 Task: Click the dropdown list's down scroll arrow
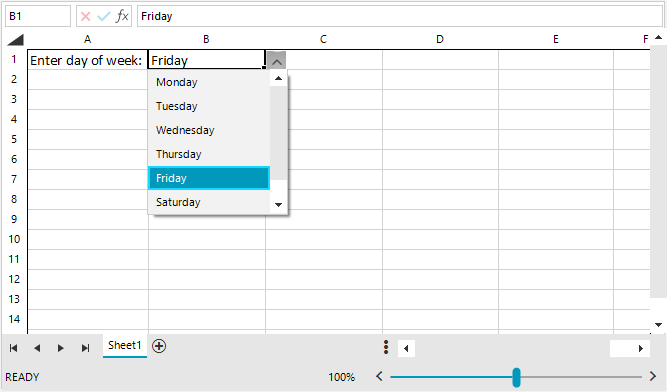click(x=279, y=205)
